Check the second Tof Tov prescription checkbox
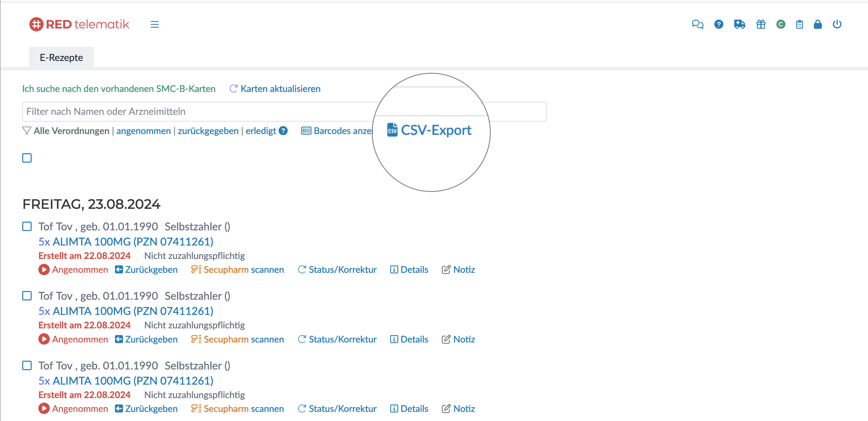 point(27,296)
